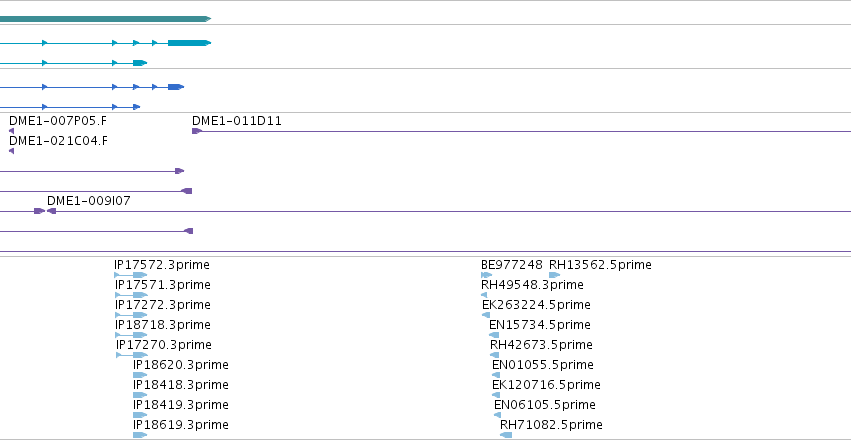Click the DME1-007P05.F feature arrow
The width and height of the screenshot is (851, 440).
tap(11, 131)
